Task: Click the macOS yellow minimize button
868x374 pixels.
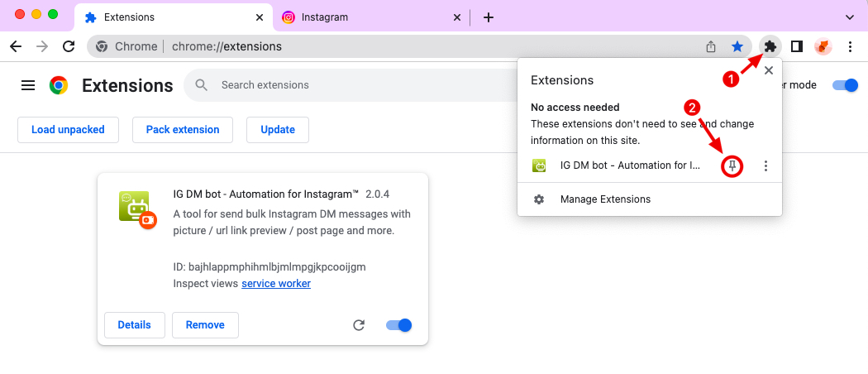Action: coord(36,14)
